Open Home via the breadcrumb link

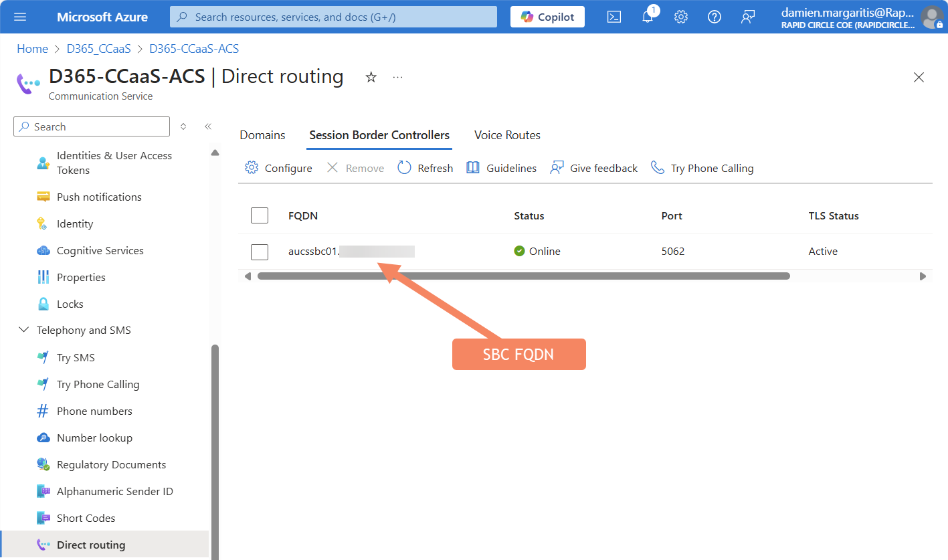(32, 48)
